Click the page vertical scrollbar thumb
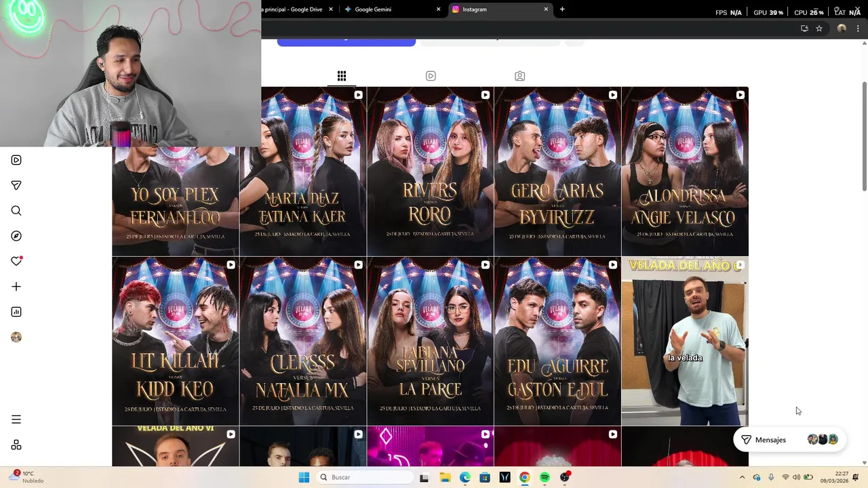Screen dimensions: 868x488 tap(864, 136)
